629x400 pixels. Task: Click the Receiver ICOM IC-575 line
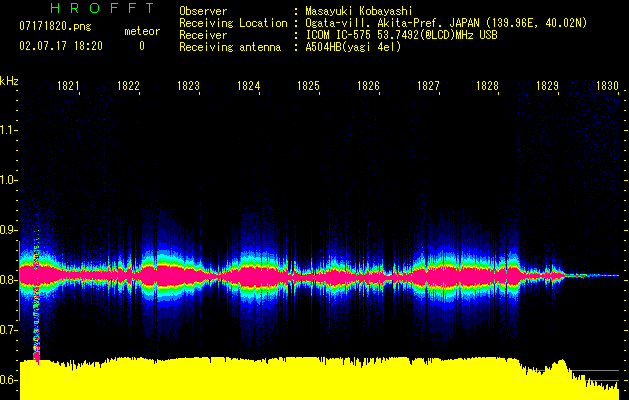(401, 35)
